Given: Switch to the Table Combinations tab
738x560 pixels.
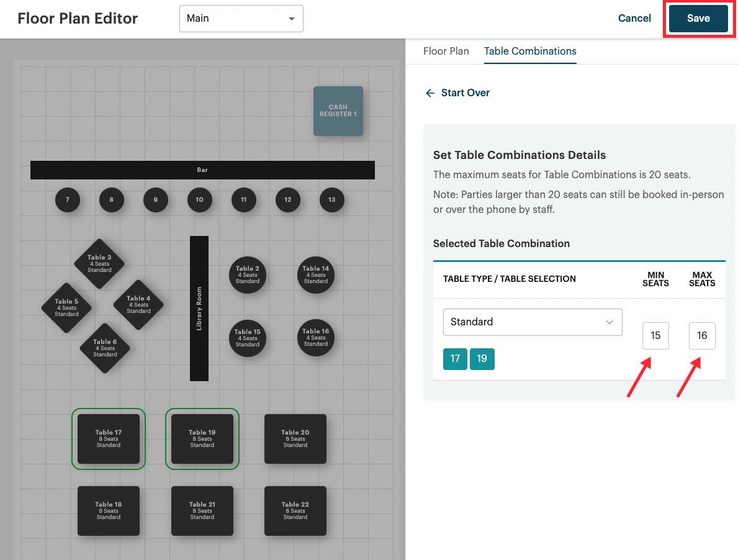Looking at the screenshot, I should pyautogui.click(x=530, y=51).
